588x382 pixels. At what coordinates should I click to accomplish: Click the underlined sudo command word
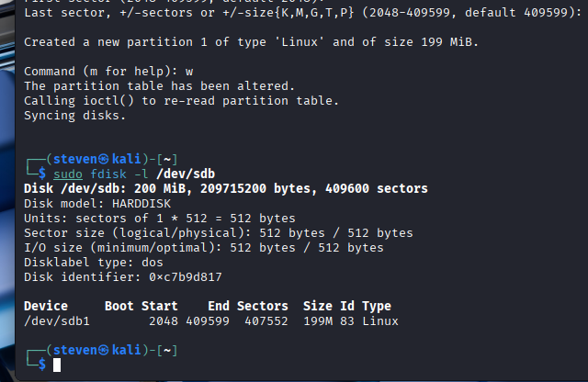(x=68, y=174)
